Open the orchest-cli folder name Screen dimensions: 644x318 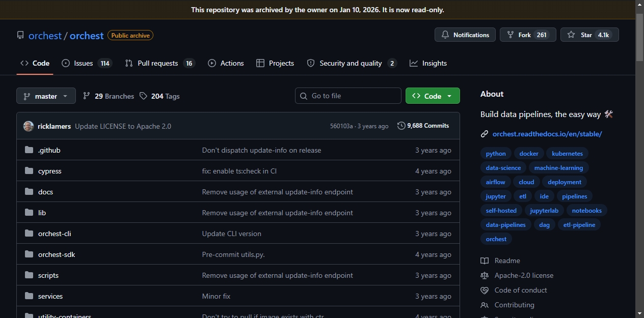click(x=55, y=234)
